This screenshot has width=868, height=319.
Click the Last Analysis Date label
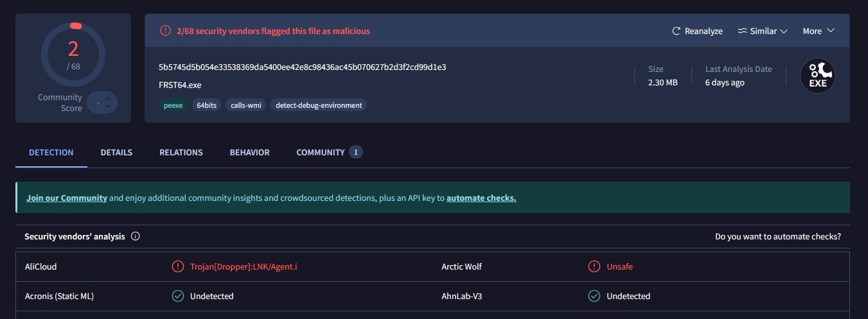coord(739,69)
